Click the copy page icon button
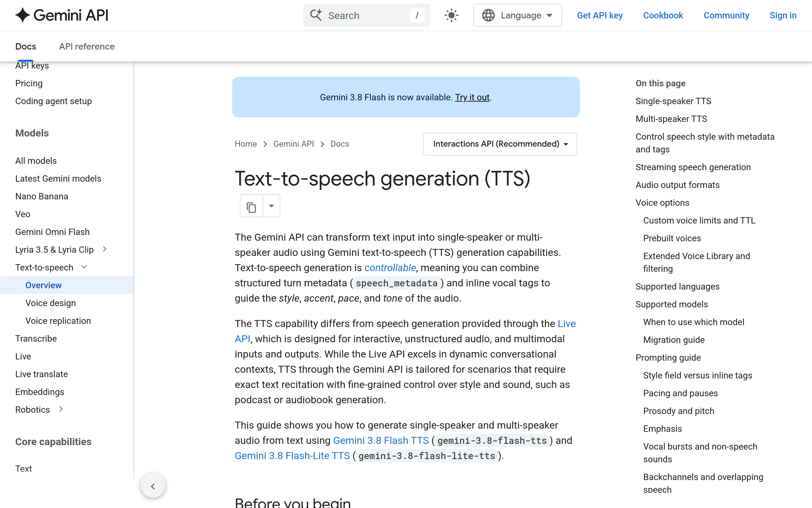Viewport: 812px width, 508px height. pyautogui.click(x=251, y=206)
